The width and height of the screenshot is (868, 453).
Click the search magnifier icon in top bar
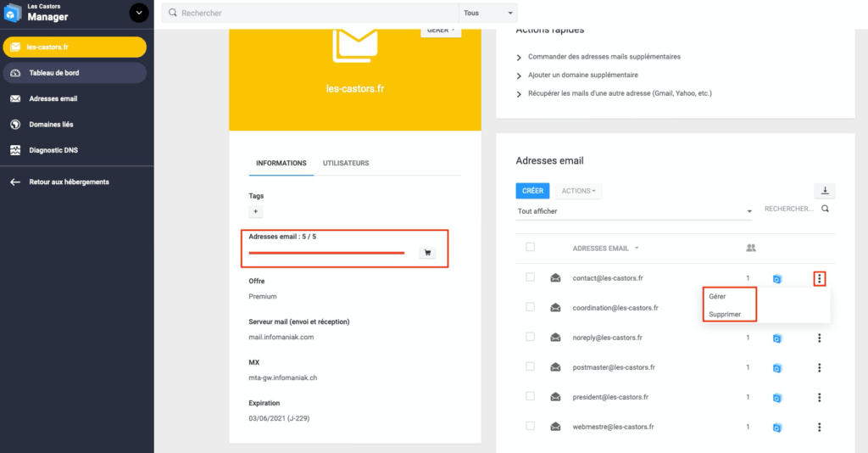point(173,13)
